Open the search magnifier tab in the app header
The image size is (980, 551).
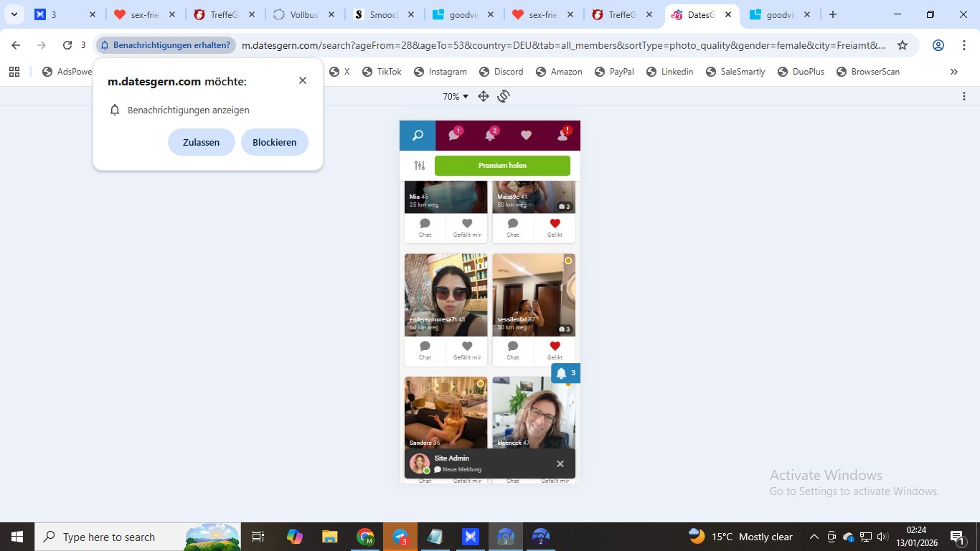click(418, 136)
